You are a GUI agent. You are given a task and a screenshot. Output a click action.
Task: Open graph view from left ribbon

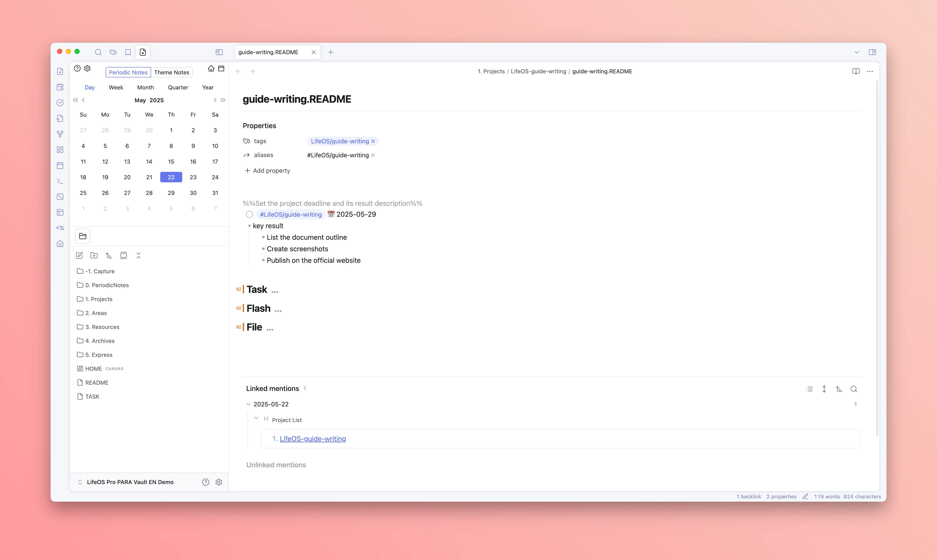60,134
